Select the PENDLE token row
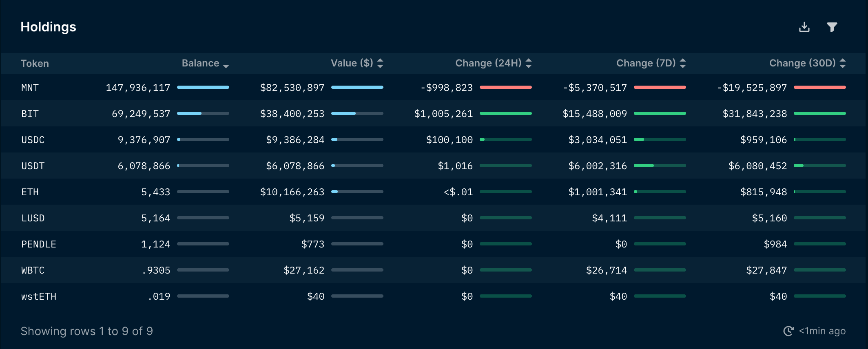The width and height of the screenshot is (868, 349). point(39,244)
